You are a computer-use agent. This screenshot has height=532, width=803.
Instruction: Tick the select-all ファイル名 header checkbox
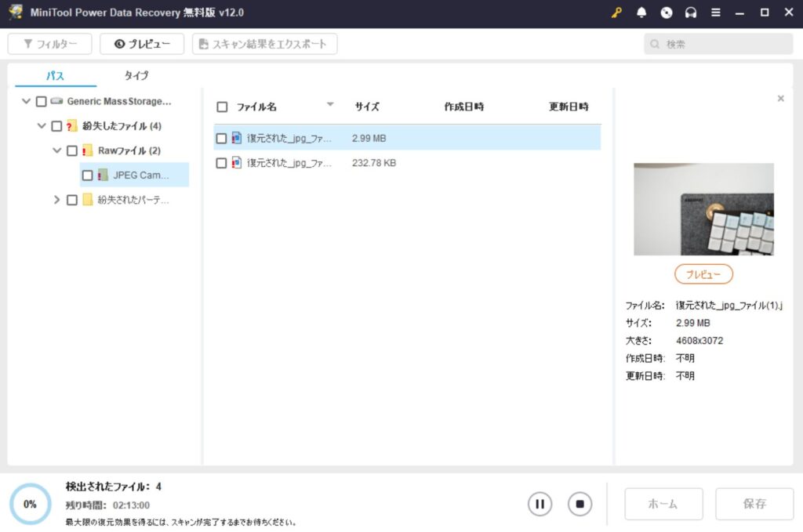pos(222,107)
